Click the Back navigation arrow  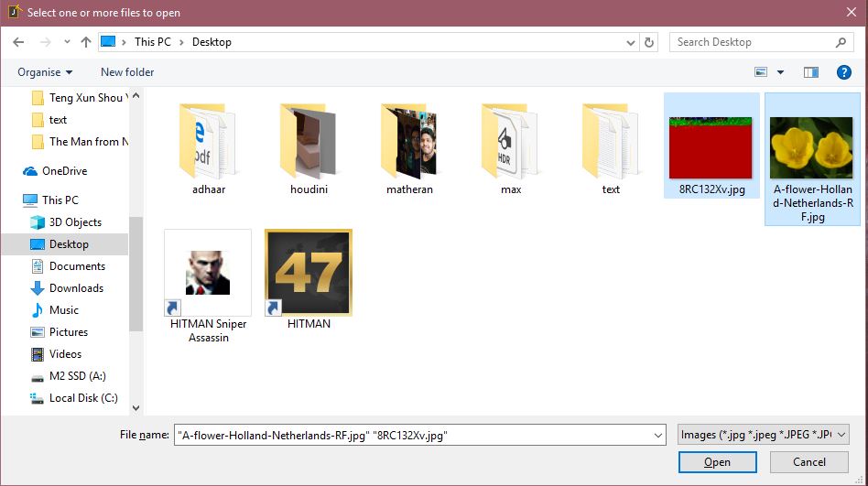[20, 42]
